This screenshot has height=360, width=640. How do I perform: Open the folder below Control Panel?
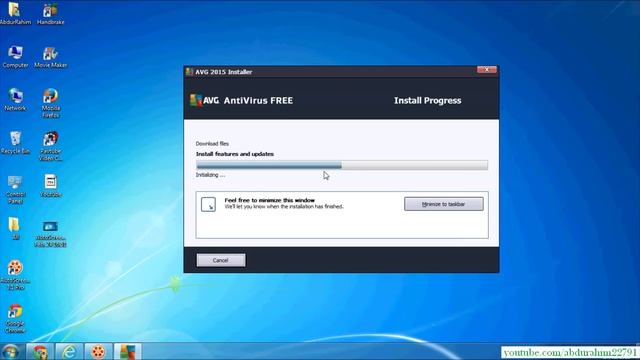point(14,228)
